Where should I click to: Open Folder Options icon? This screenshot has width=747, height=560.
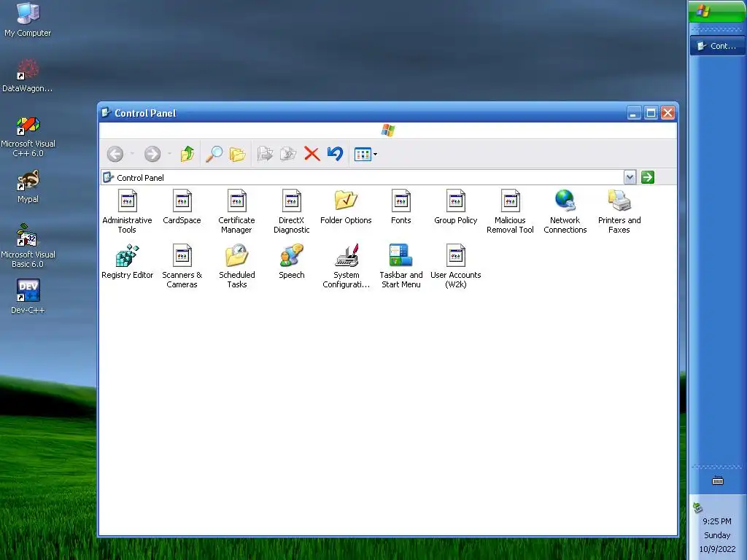coord(346,207)
